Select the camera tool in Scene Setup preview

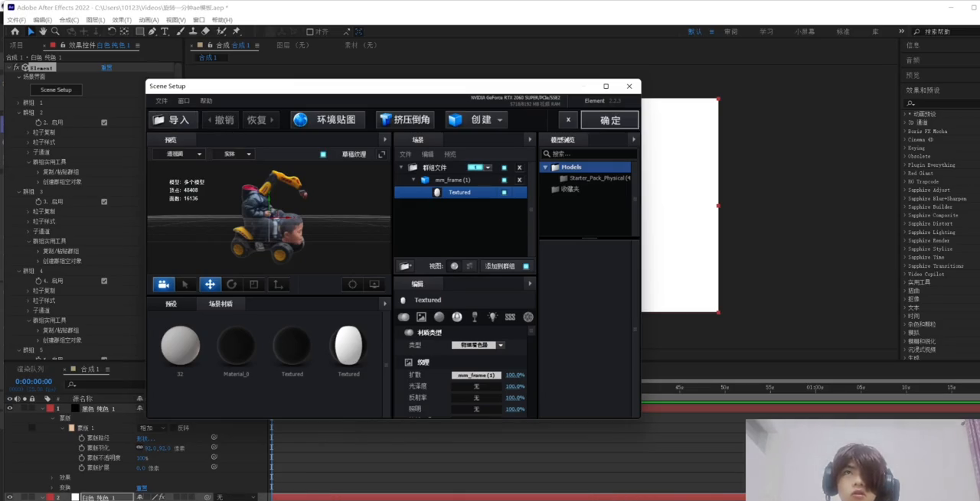click(164, 285)
